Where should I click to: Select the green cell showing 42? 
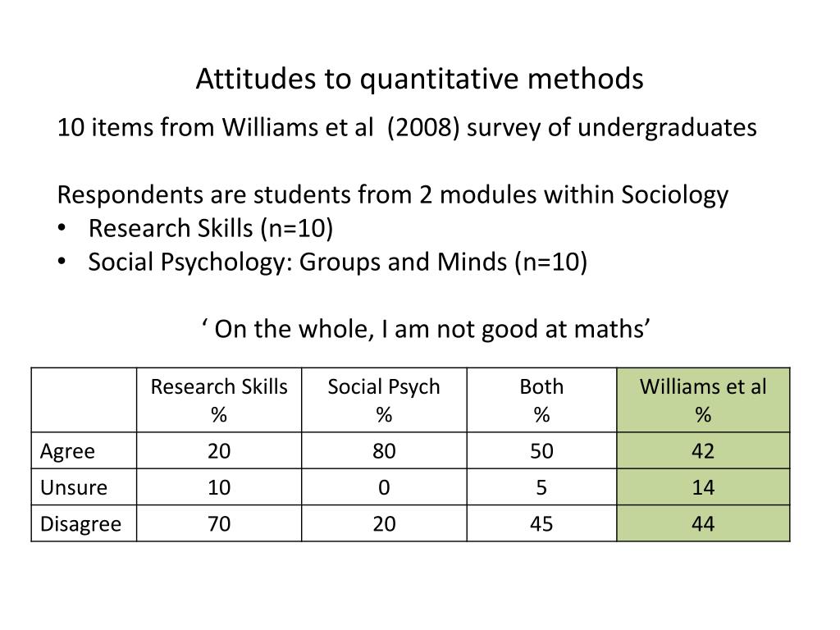(x=703, y=451)
